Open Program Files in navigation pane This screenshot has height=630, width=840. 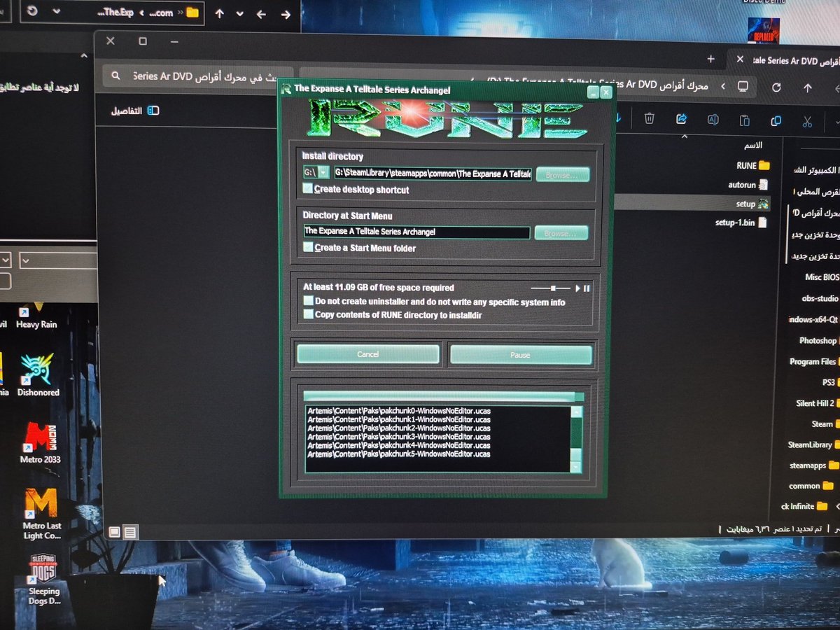point(814,361)
